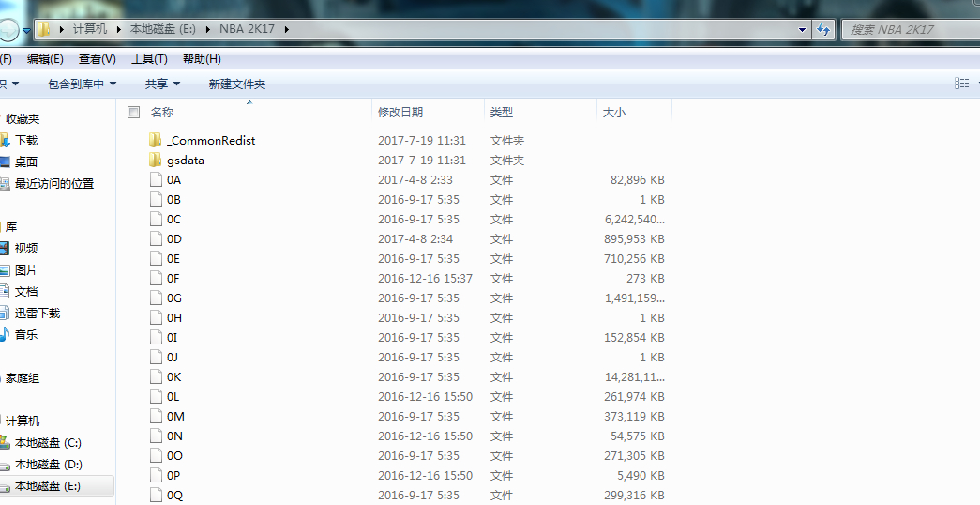Viewport: 980px width, 505px height.
Task: Select the file icon for 0E
Action: [x=156, y=258]
